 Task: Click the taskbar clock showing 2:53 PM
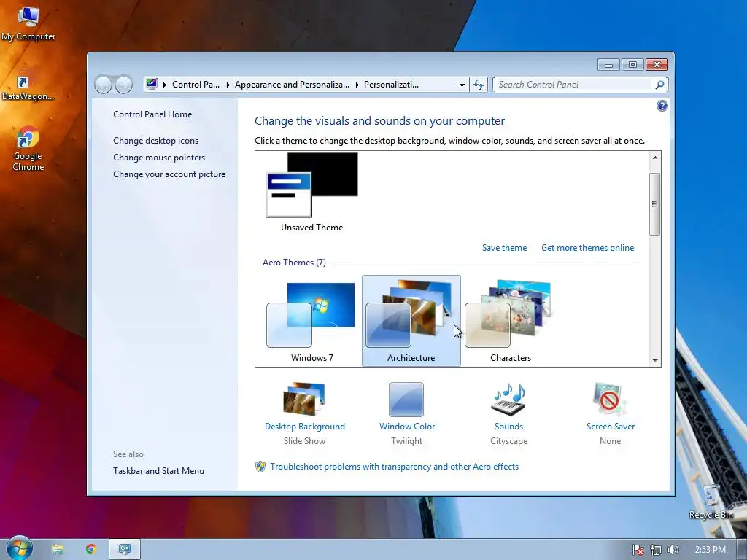pyautogui.click(x=710, y=550)
